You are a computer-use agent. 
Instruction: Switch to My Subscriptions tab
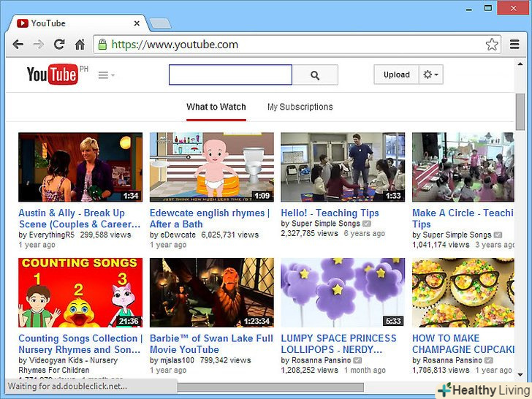[300, 107]
